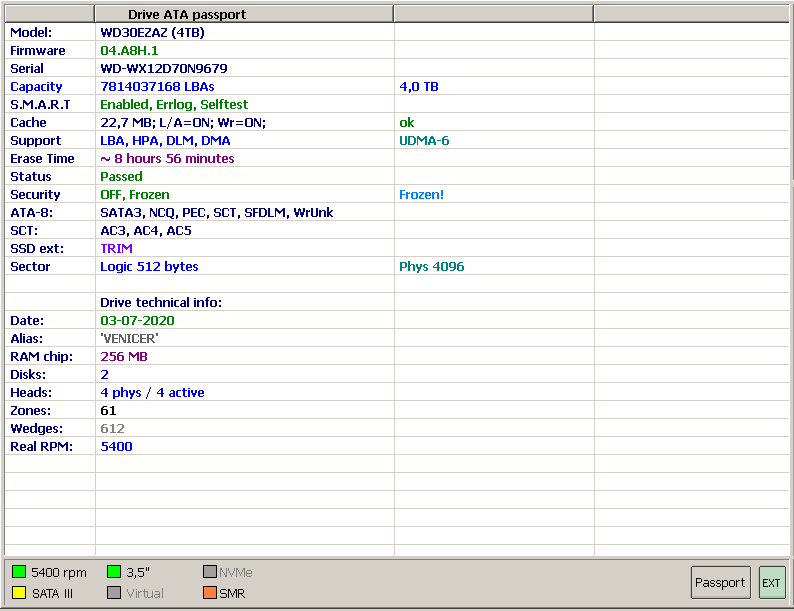
Task: Click cache value 22,7 MB; L/A=ON; Wr=ON;
Action: coord(183,123)
